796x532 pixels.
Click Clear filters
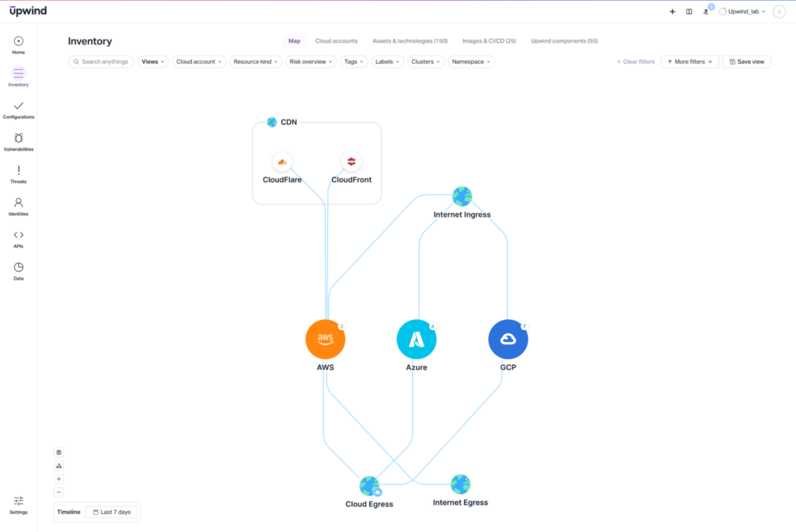click(636, 62)
